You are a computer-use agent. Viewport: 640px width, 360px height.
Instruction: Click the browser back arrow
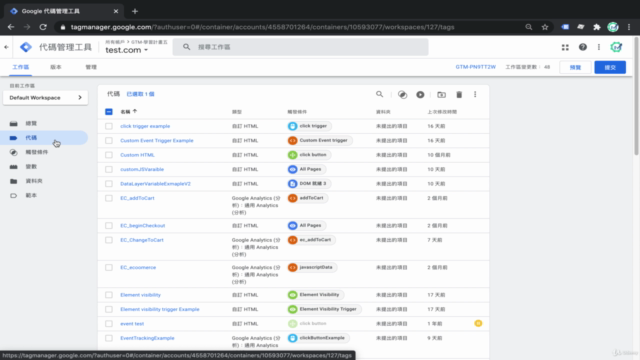[x=11, y=27]
